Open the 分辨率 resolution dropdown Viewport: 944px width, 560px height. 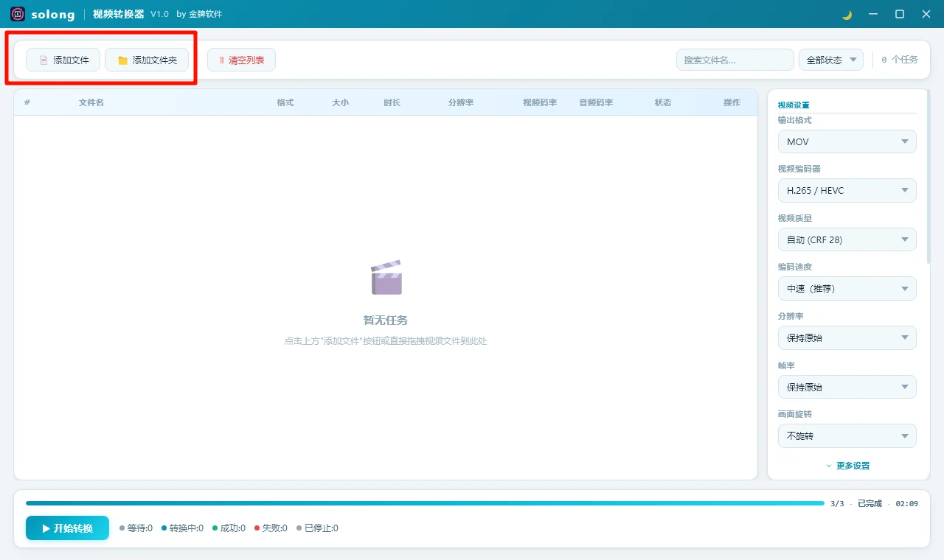pos(847,337)
